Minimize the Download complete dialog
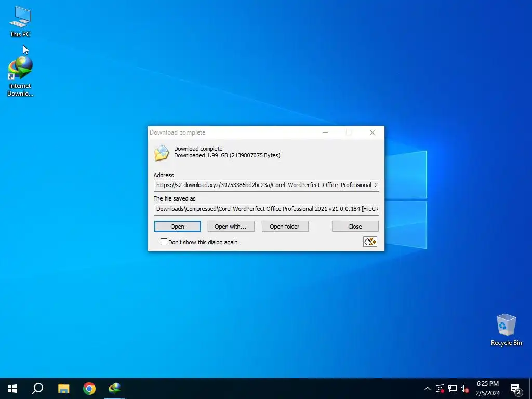 325,132
